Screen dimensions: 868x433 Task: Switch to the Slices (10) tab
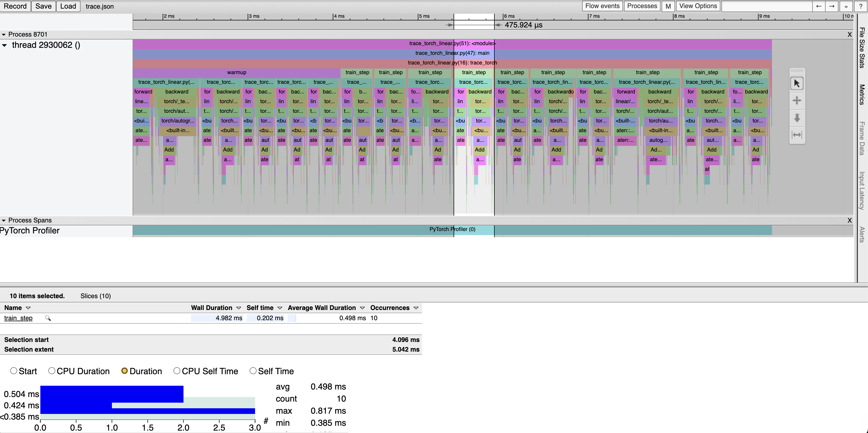click(x=95, y=296)
